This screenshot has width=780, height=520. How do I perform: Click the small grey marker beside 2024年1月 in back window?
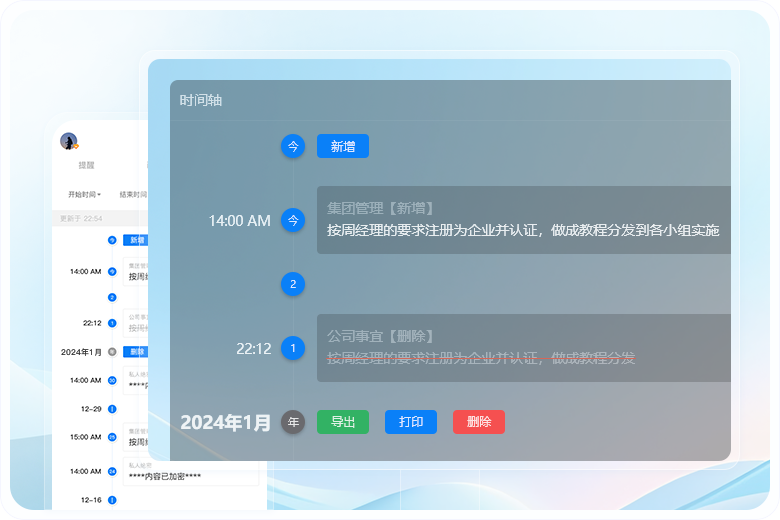click(x=112, y=352)
